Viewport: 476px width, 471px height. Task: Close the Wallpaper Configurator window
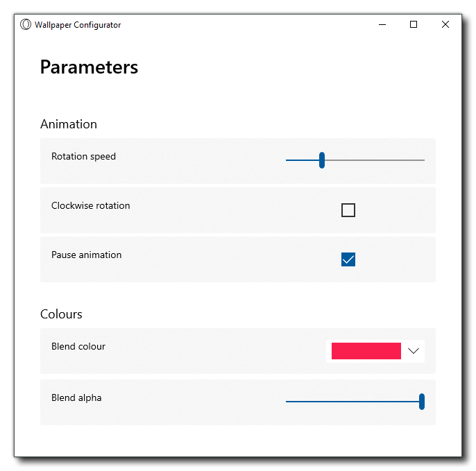(x=445, y=25)
